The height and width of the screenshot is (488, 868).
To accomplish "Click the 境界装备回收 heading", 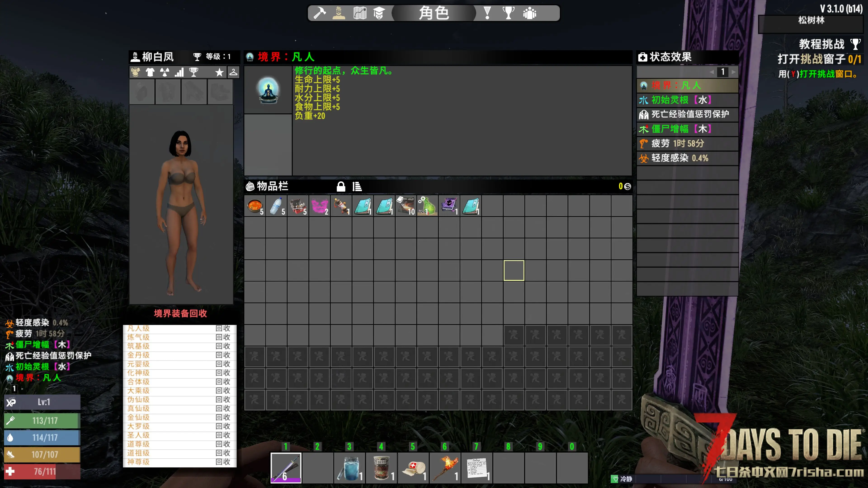I will pos(181,314).
